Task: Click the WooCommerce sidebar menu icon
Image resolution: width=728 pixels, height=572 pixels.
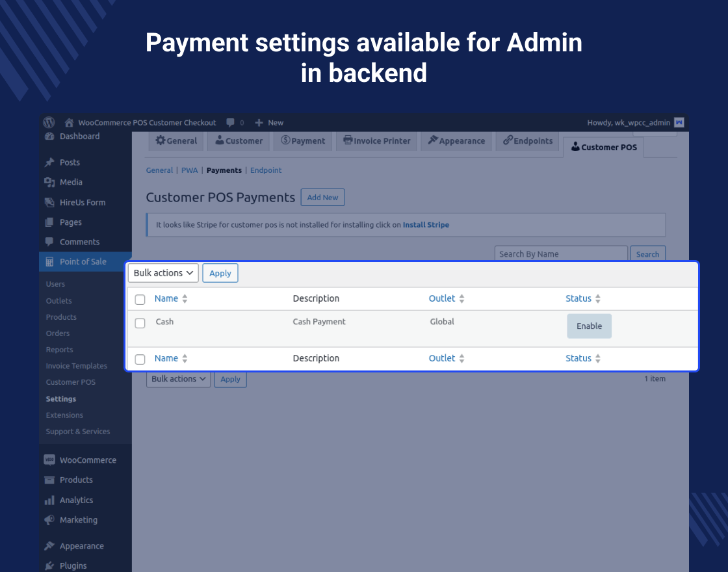Action: click(50, 460)
